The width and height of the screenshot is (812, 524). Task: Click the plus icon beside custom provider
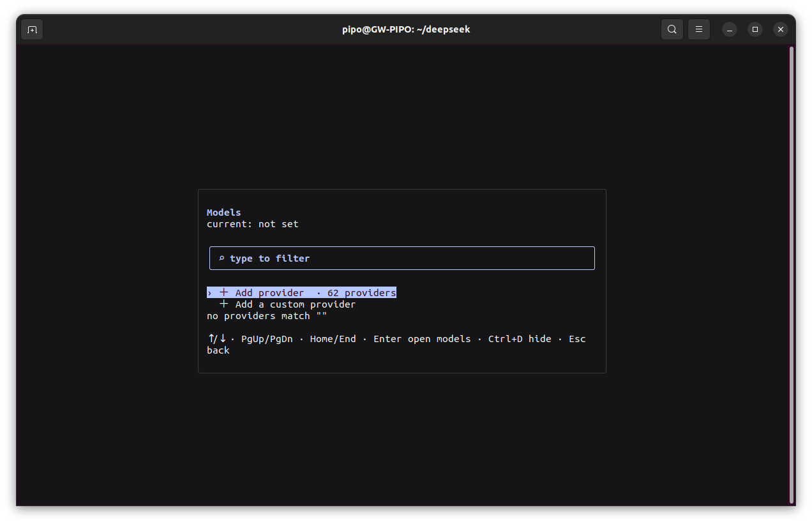224,304
